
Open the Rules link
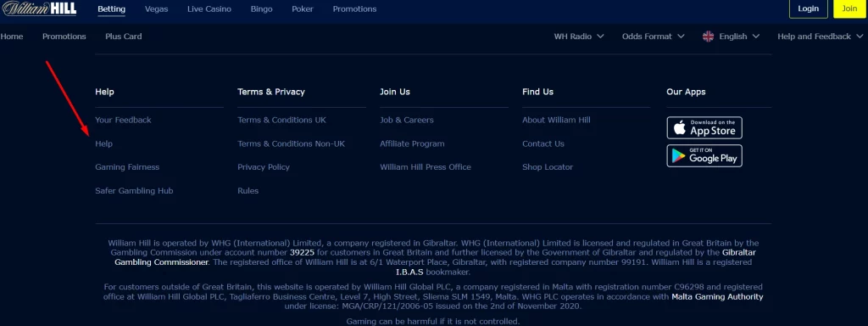pos(248,191)
